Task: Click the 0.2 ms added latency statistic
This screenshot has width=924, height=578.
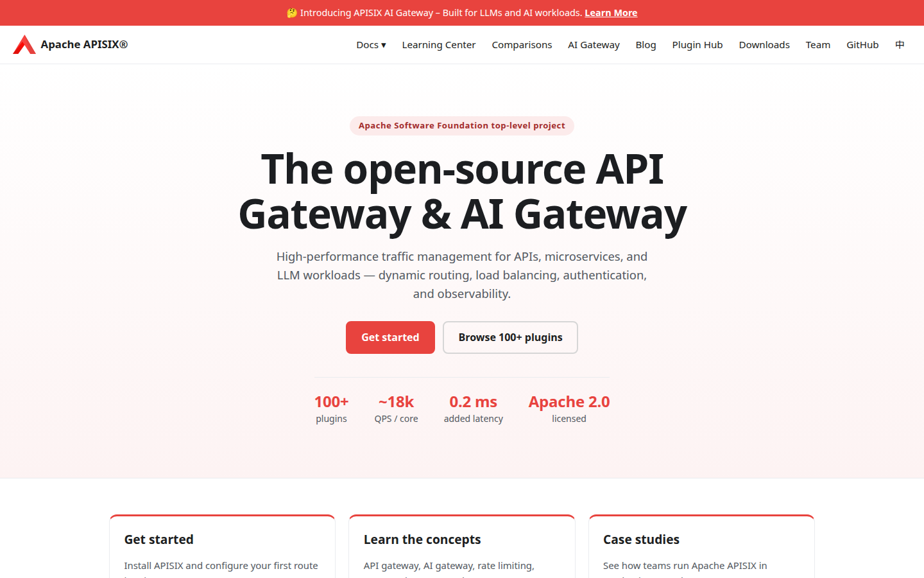Action: coord(474,409)
